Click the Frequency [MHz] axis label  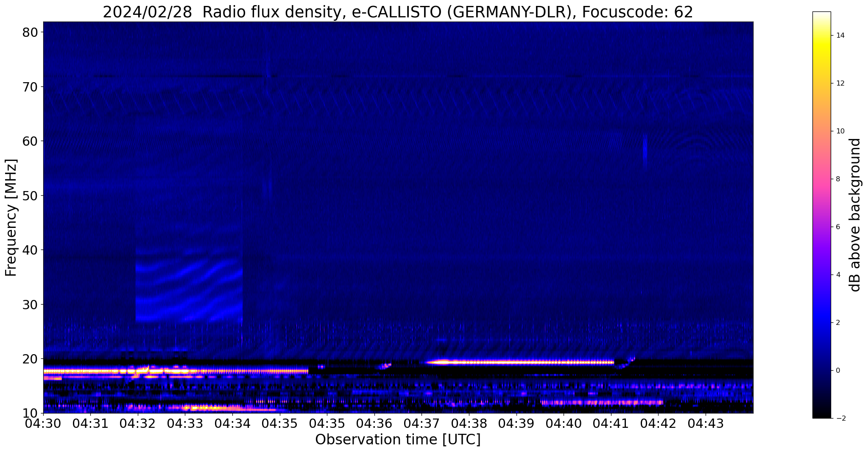click(x=11, y=217)
